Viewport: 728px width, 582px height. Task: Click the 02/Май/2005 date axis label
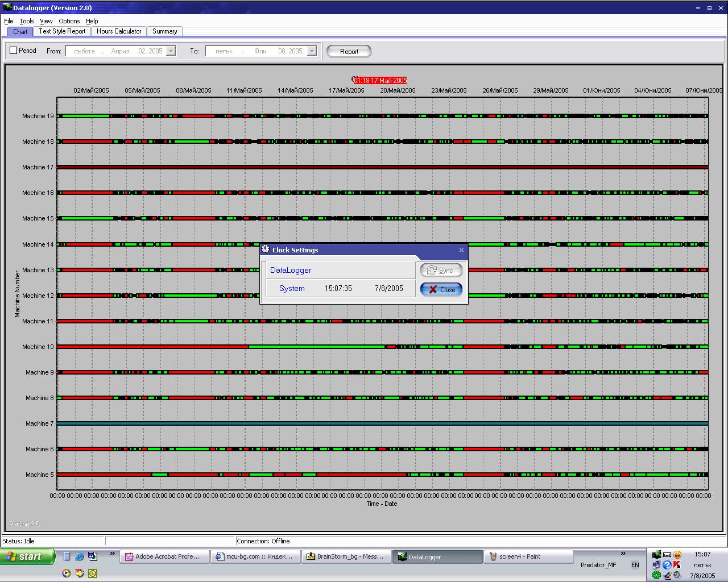point(91,90)
